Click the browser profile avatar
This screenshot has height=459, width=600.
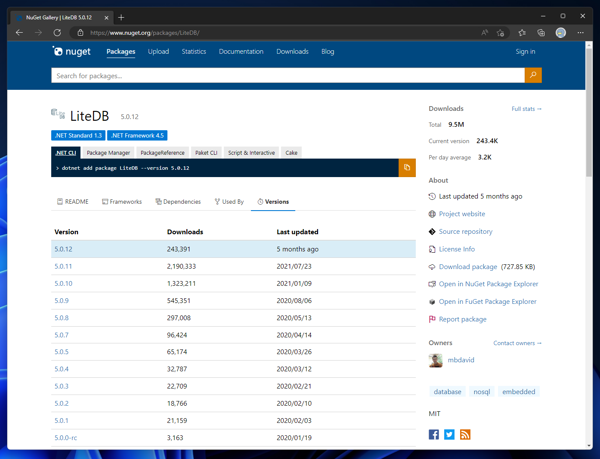coord(561,33)
